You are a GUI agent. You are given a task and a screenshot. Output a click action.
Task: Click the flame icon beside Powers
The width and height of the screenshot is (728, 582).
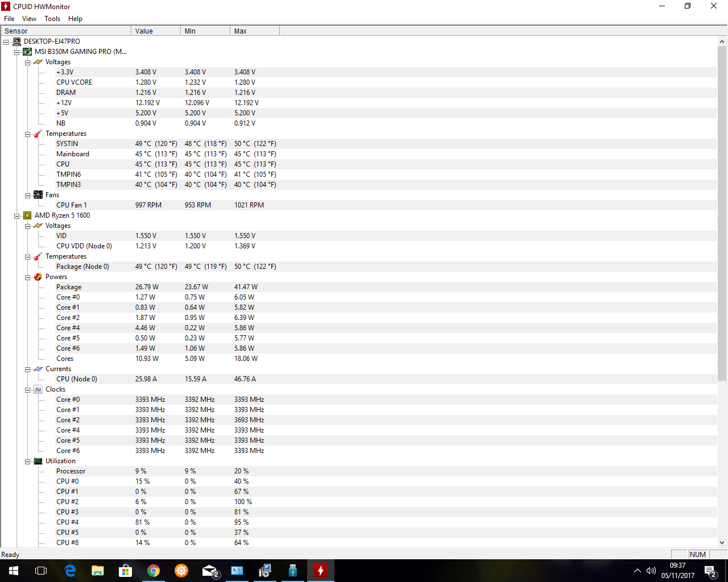coord(38,277)
